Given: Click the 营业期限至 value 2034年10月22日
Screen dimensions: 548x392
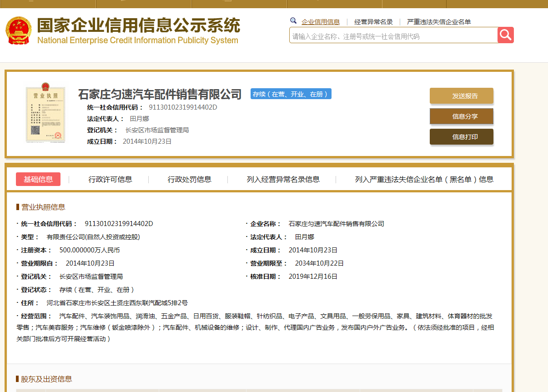Looking at the screenshot, I should (319, 263).
